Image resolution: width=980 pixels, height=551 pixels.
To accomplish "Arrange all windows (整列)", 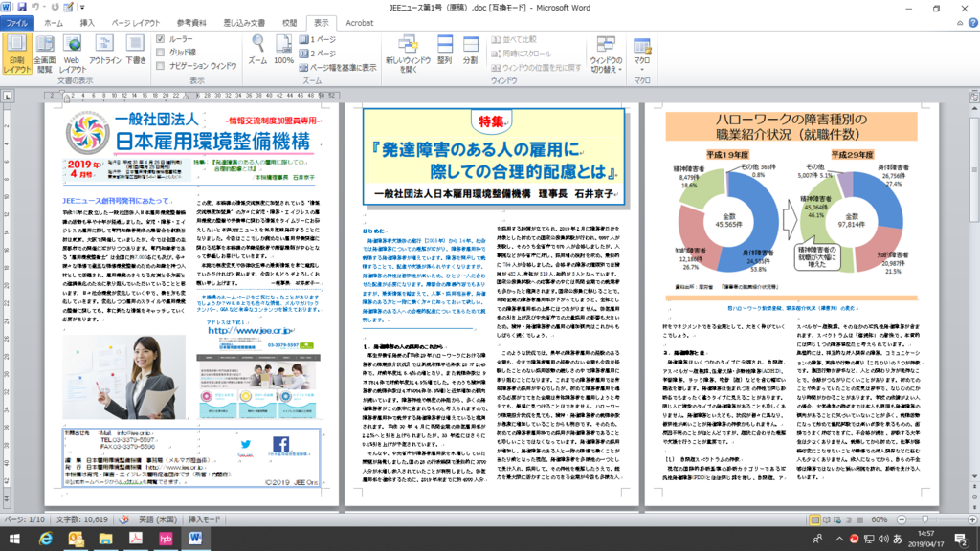I will point(444,50).
